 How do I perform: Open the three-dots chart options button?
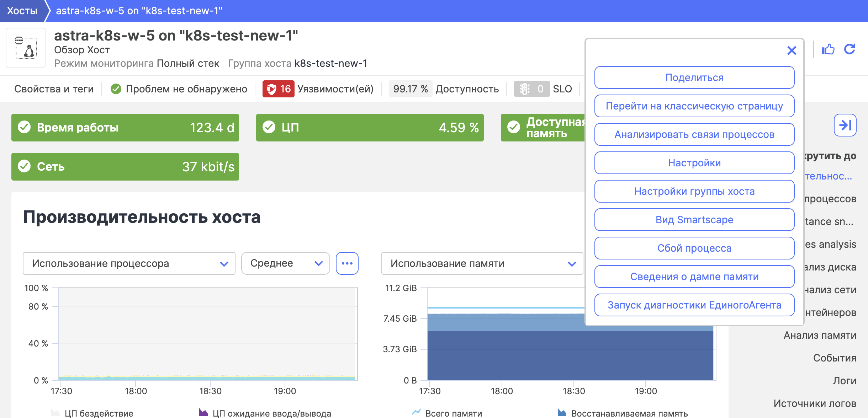pyautogui.click(x=347, y=263)
